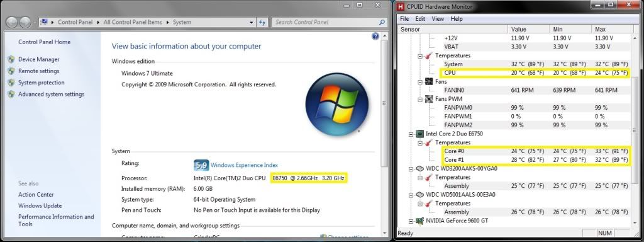Click the Min column header
Screen dimensions: 644x242
coord(570,29)
